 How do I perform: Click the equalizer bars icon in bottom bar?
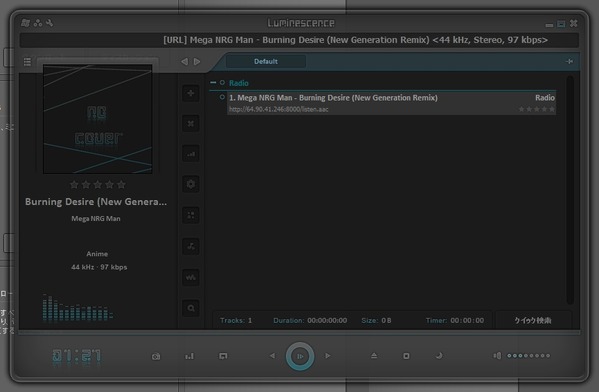tap(189, 356)
